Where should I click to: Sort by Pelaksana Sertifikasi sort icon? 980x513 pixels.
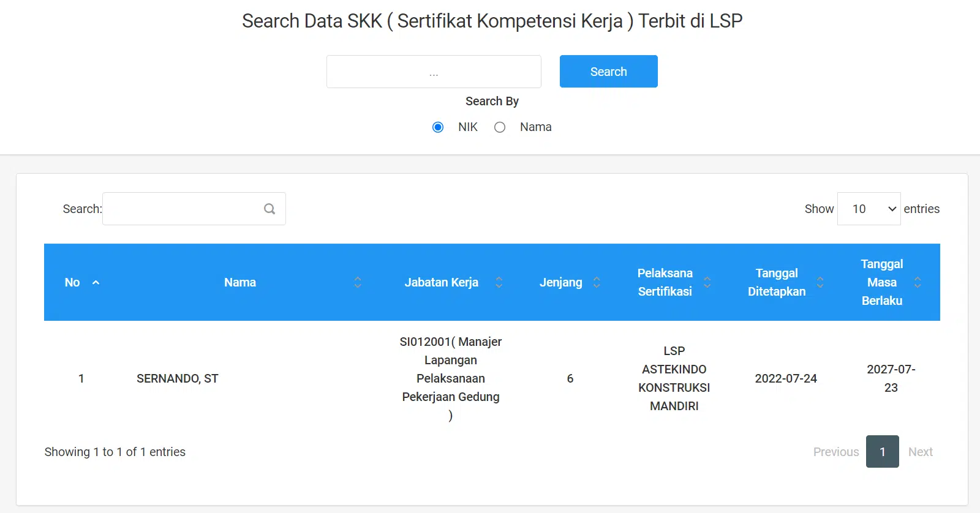[707, 282]
